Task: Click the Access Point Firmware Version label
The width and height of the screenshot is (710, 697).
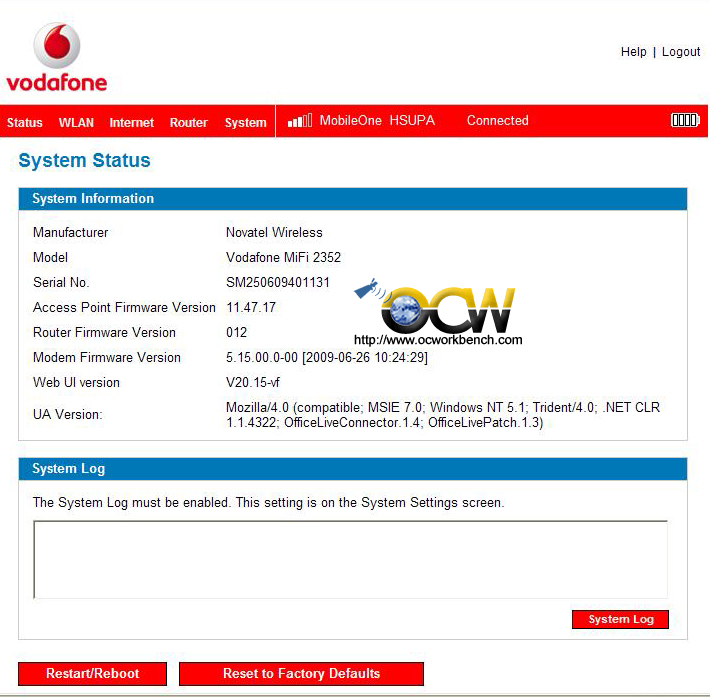Action: (x=124, y=308)
